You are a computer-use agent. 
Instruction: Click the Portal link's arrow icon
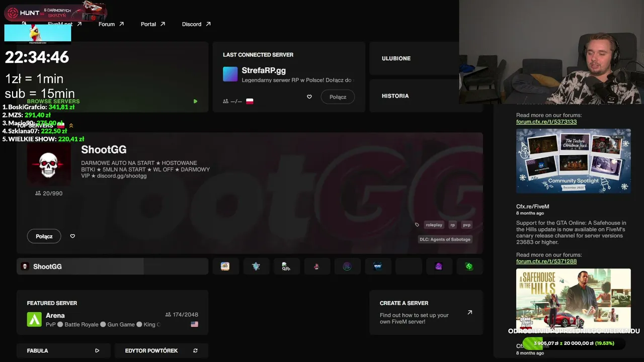point(163,24)
